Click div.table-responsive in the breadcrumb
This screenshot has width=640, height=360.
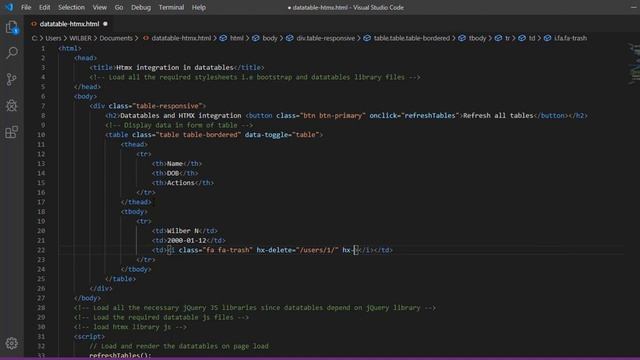[326, 38]
